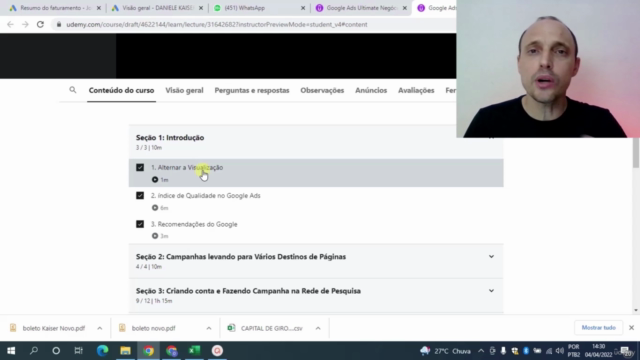640x360 pixels.
Task: Open Perguntas e respostas tab
Action: 252,91
